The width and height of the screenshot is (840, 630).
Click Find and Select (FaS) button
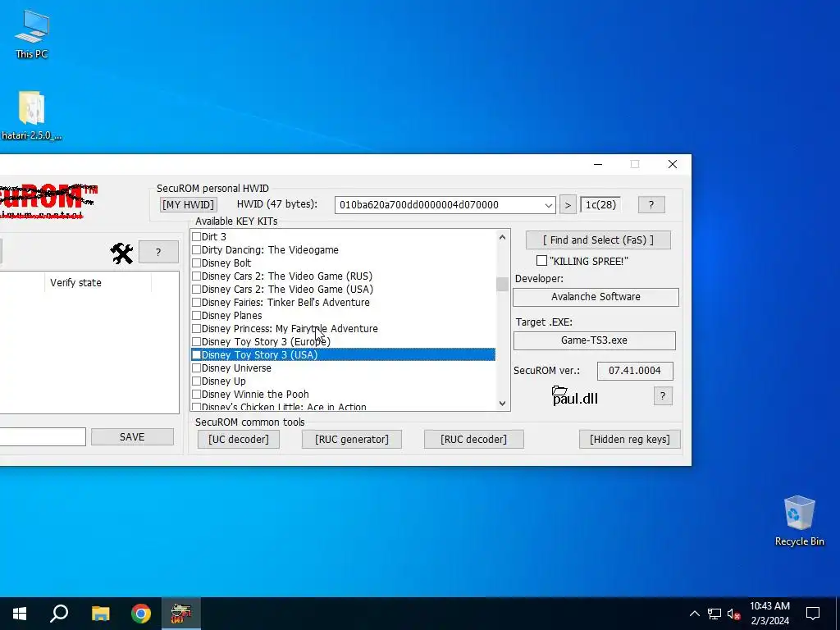pos(598,240)
